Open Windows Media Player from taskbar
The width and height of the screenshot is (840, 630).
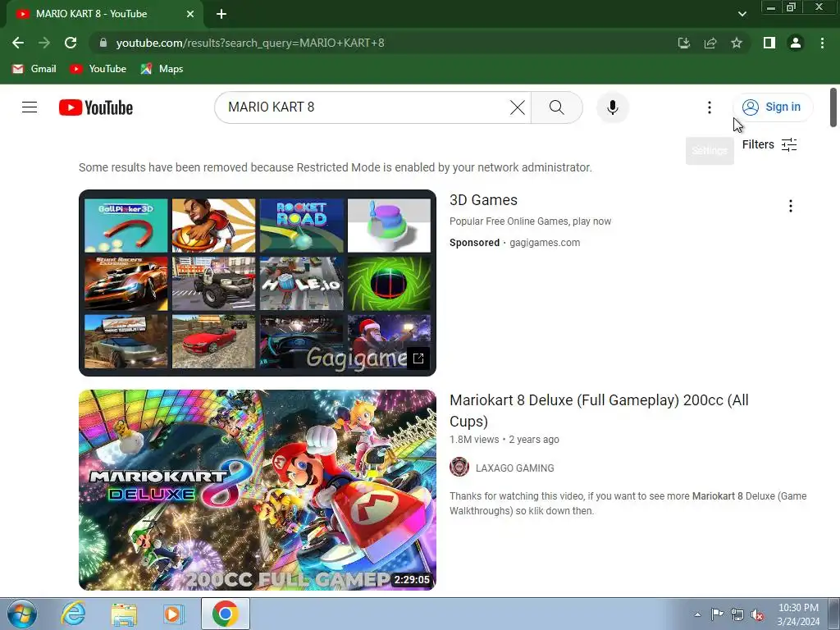click(x=174, y=614)
